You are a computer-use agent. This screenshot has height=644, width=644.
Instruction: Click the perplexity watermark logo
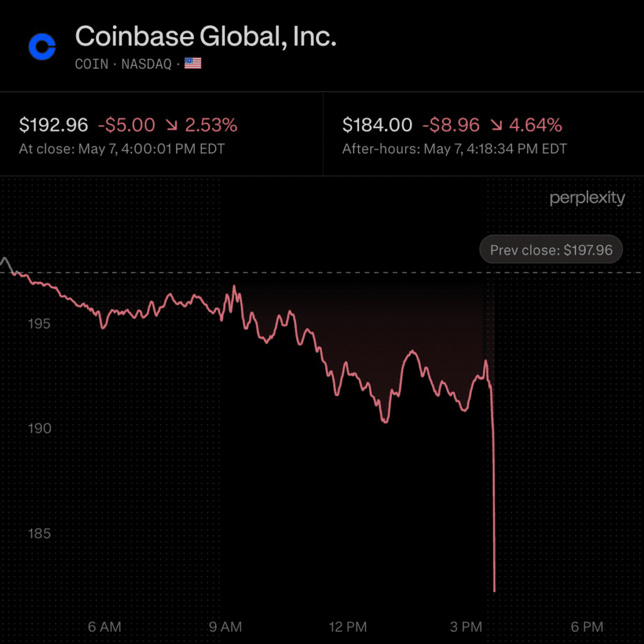click(x=587, y=198)
